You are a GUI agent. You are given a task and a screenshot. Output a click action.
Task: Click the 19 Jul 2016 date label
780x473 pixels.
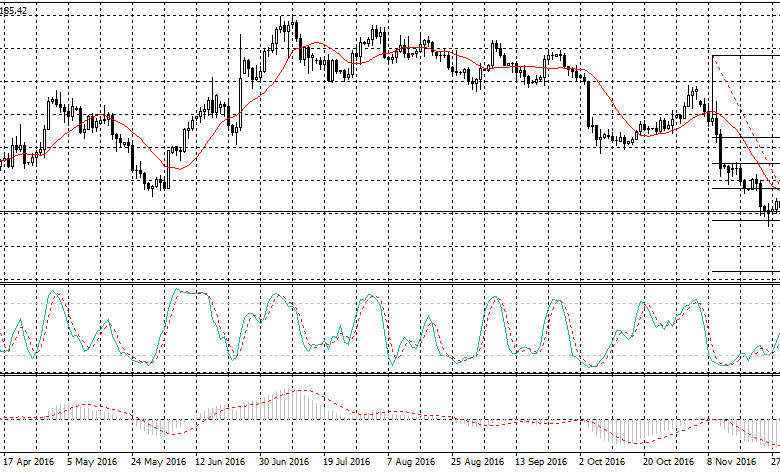coord(349,463)
